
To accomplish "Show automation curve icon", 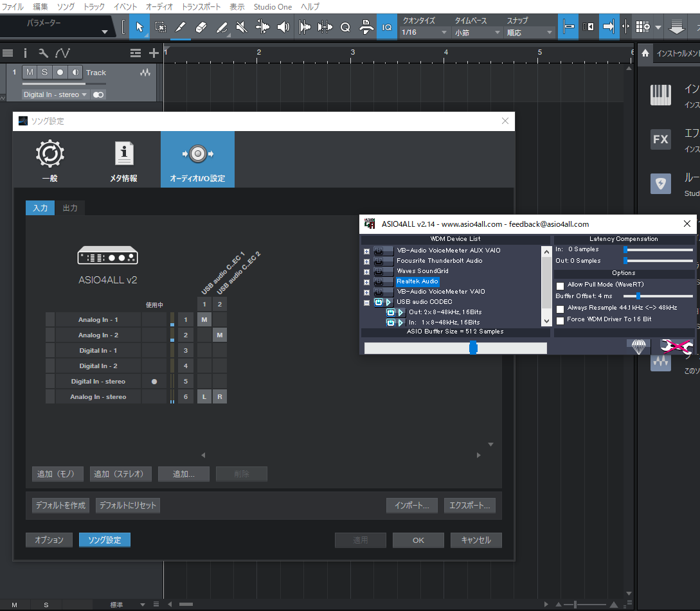I will [x=62, y=53].
